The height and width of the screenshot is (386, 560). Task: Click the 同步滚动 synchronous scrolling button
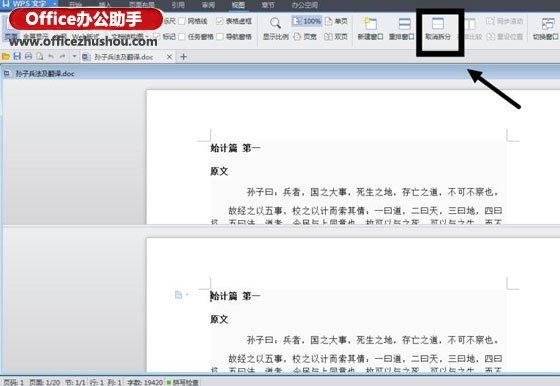(x=505, y=21)
